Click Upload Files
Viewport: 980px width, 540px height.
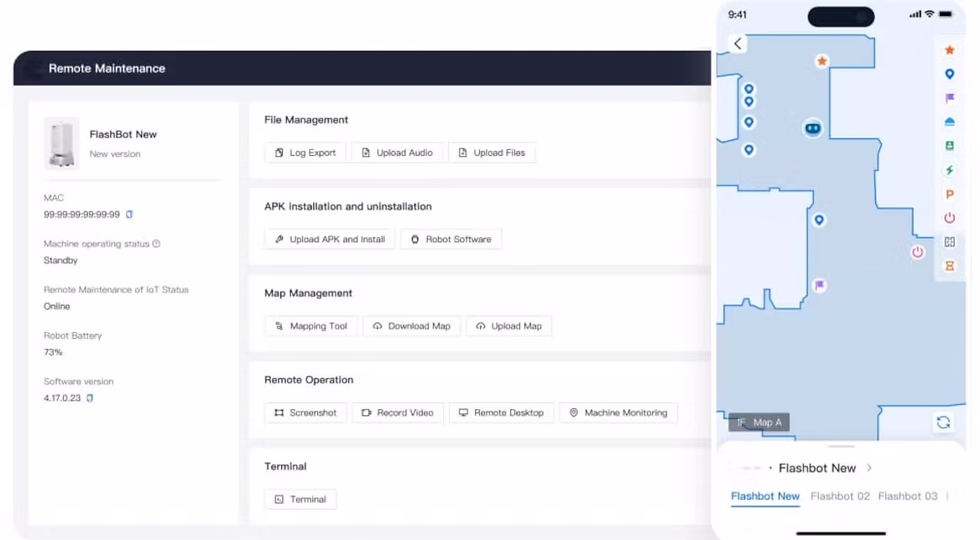coord(492,153)
